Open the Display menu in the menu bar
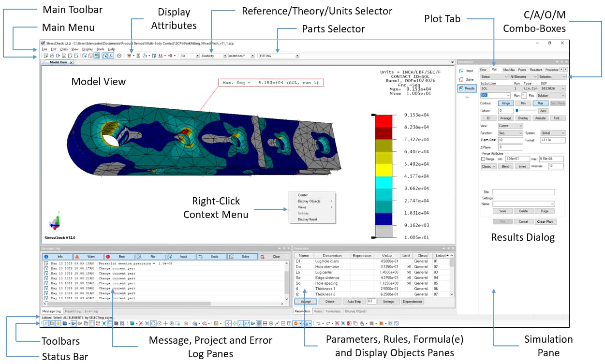This screenshot has width=605, height=364. point(87,49)
